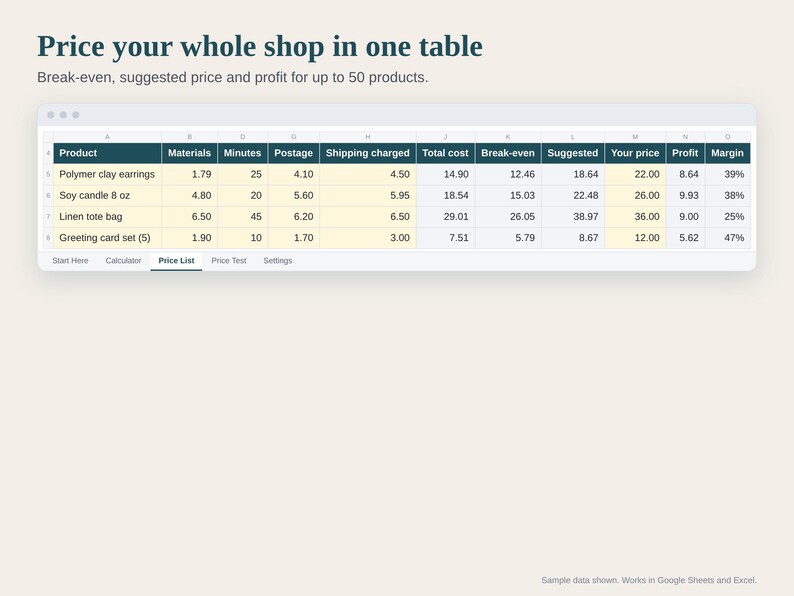Click break-even 12.46 cell
This screenshot has width=794, height=596.
point(508,174)
